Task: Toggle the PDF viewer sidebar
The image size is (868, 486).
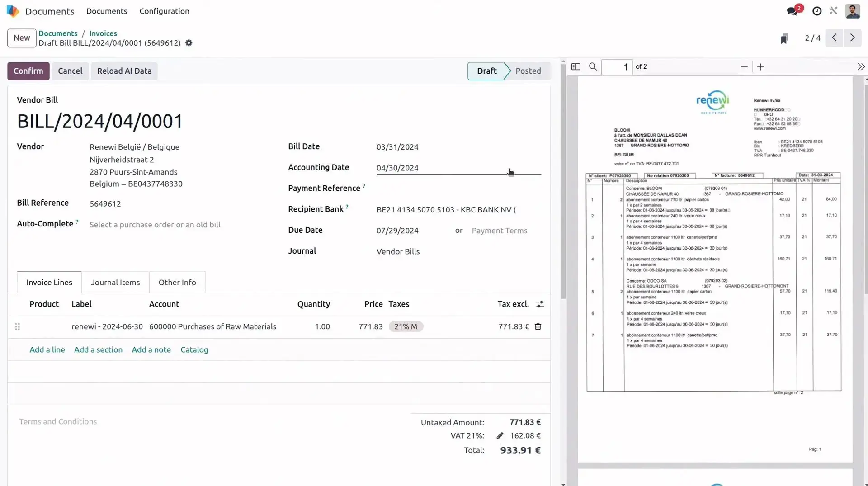Action: 576,67
